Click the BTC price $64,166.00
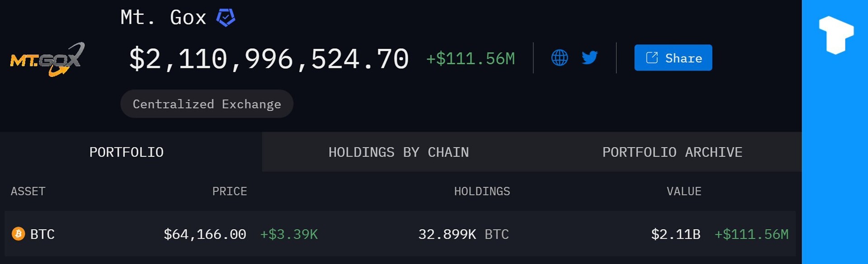The image size is (868, 264). [205, 234]
